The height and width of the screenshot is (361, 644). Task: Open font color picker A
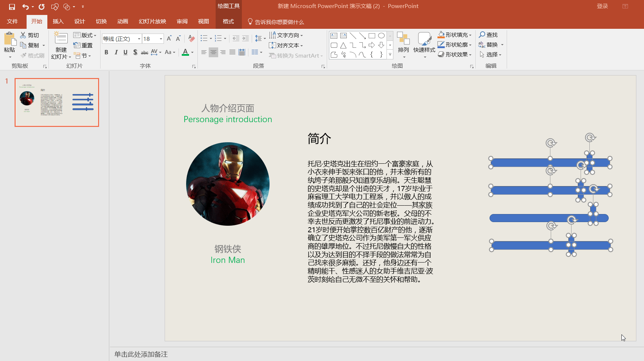click(185, 52)
